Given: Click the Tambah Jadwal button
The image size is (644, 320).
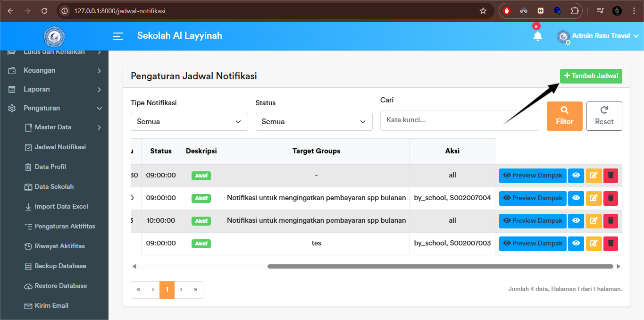Looking at the screenshot, I should click(x=591, y=76).
